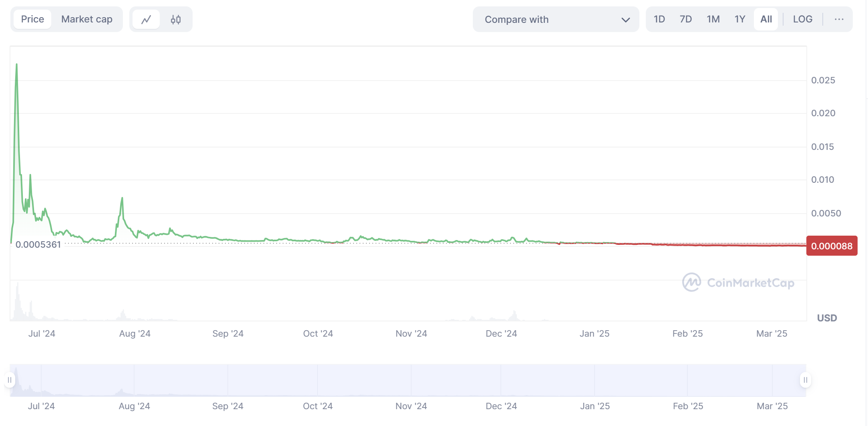Select the All time range
The image size is (868, 426).
[x=766, y=19]
